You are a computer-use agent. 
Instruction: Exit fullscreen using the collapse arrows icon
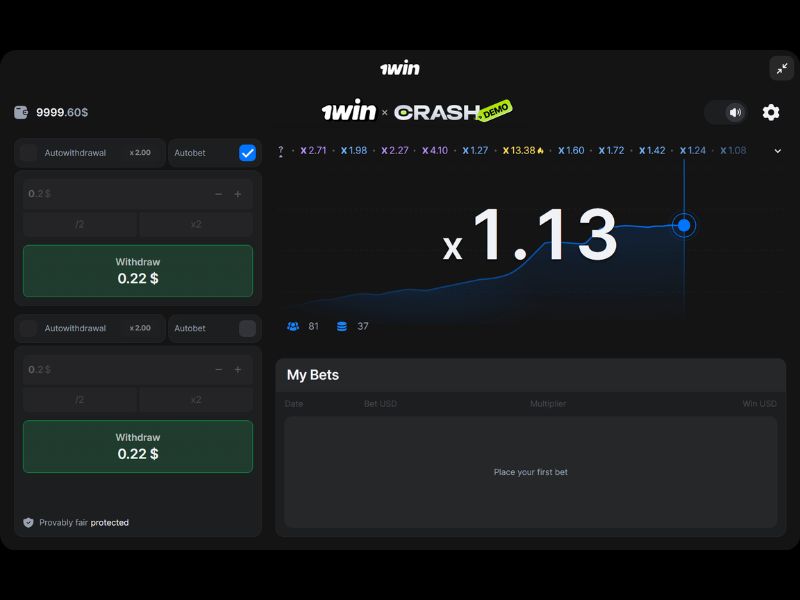click(x=781, y=68)
